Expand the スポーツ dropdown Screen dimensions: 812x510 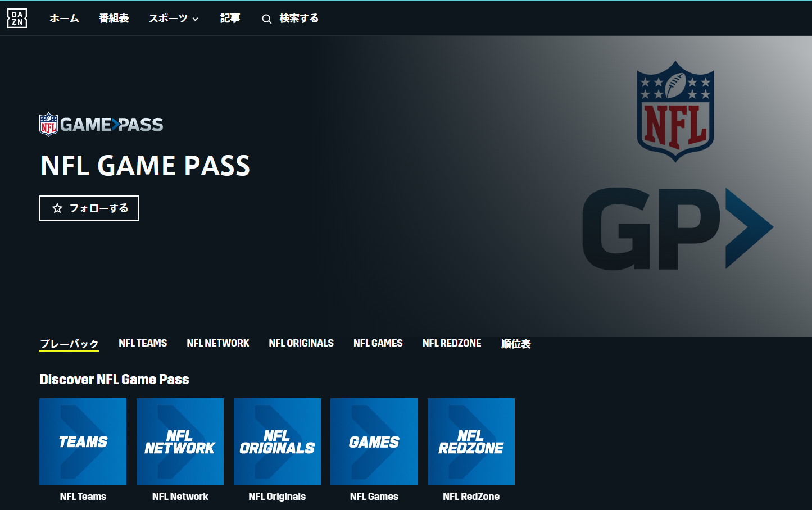pos(173,18)
